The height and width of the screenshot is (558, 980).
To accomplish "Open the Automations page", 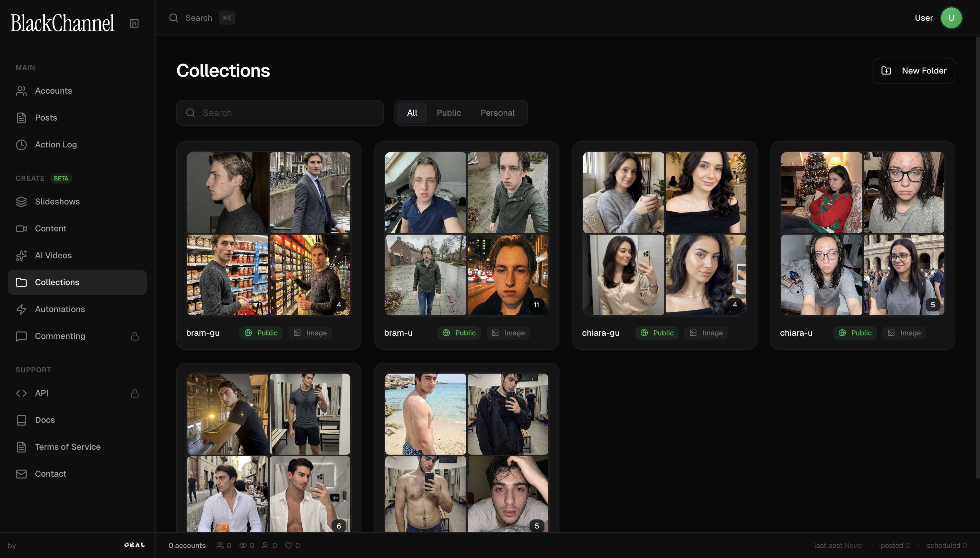I will [60, 309].
